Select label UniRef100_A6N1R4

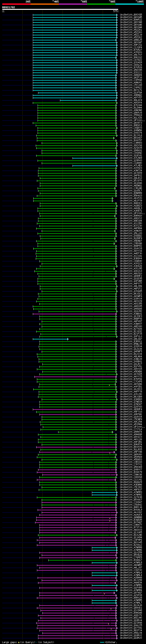[x=131, y=75]
